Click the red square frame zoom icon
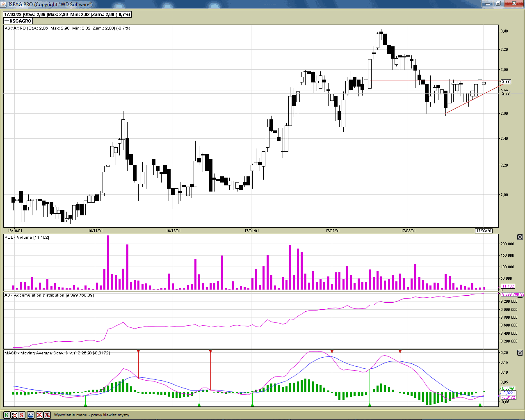The width and height of the screenshot is (525, 420). 14,415
